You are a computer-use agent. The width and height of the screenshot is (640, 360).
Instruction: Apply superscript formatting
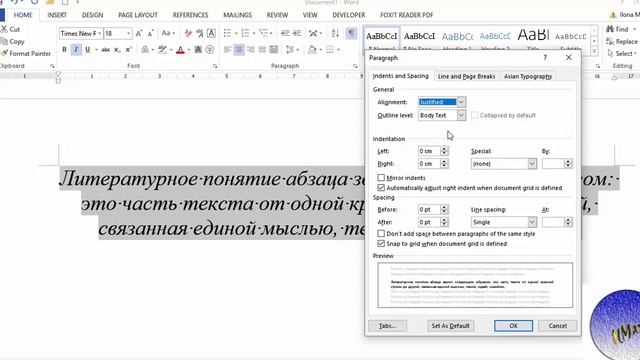click(x=129, y=50)
